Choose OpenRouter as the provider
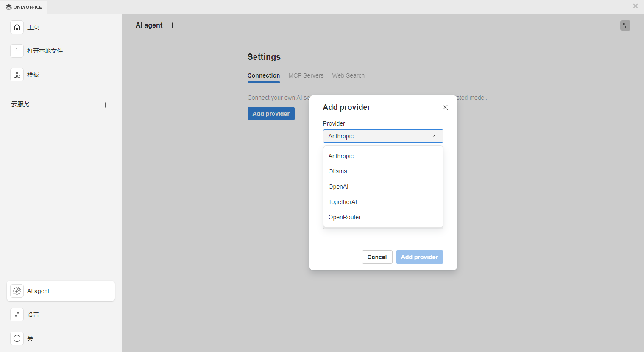The width and height of the screenshot is (644, 352). point(344,217)
